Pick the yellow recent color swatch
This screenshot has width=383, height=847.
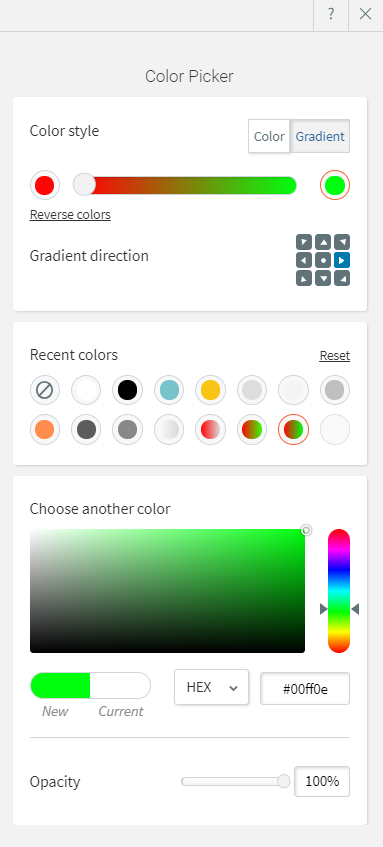pos(211,390)
